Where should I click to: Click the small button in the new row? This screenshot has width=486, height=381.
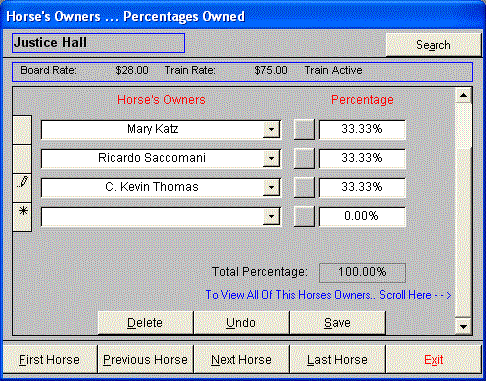pos(304,216)
